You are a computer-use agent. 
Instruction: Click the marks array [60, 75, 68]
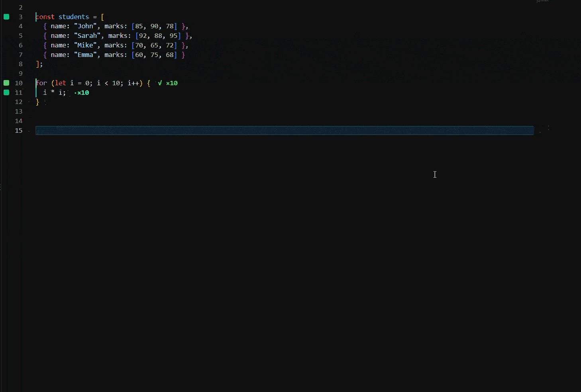coord(154,55)
